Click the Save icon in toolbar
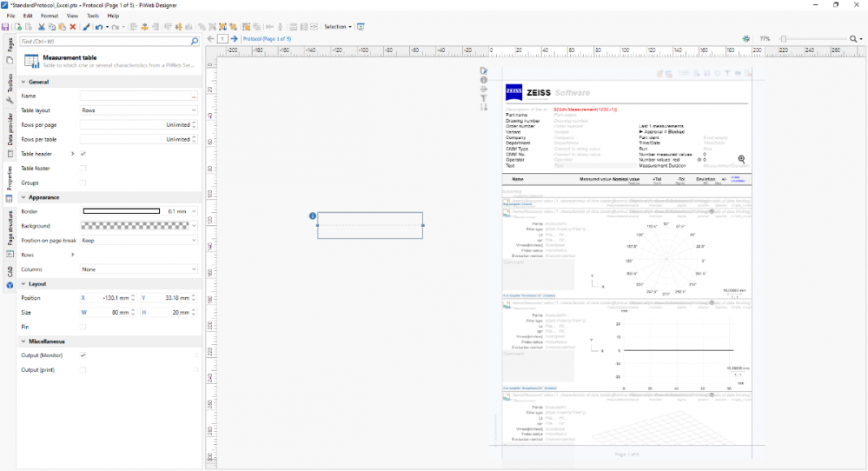This screenshot has width=868, height=471. (6, 27)
